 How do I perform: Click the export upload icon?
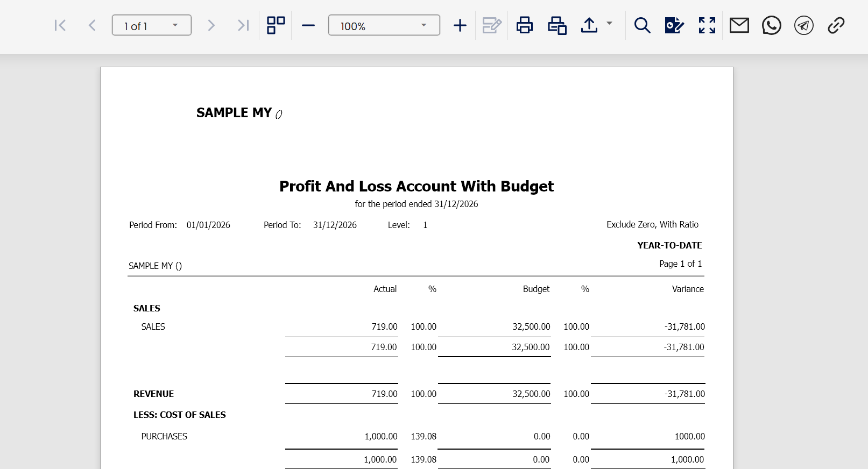589,25
